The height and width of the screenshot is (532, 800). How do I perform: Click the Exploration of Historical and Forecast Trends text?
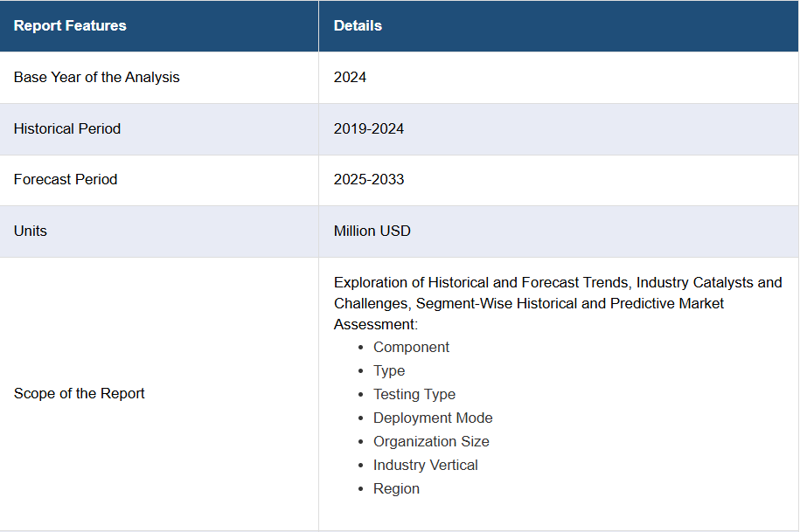coord(482,282)
